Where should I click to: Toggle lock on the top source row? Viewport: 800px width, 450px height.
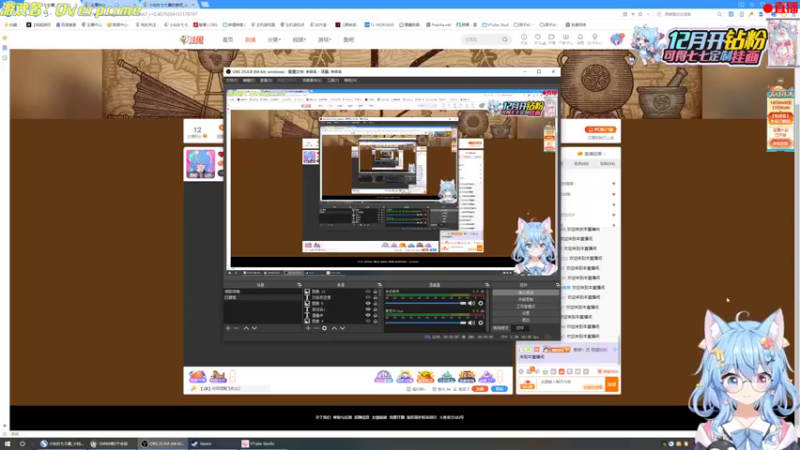(376, 292)
